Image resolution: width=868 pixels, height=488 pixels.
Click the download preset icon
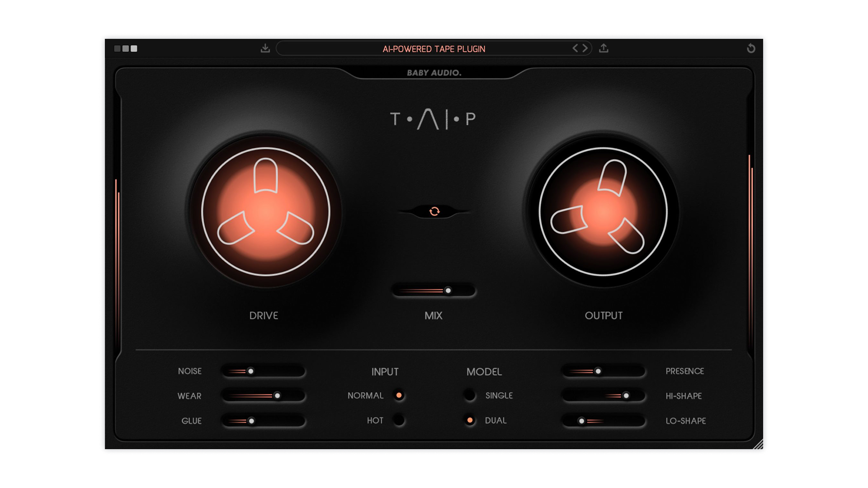tap(265, 48)
